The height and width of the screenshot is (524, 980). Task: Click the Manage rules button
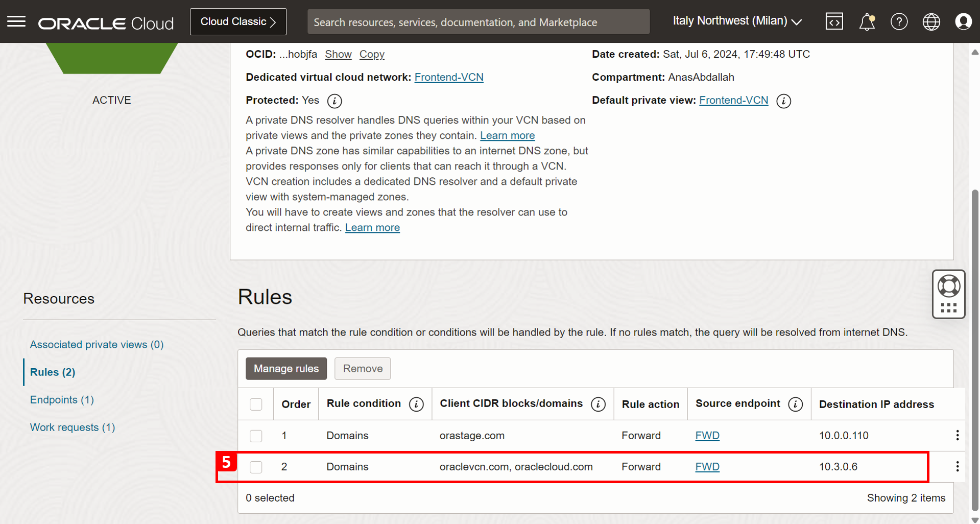pyautogui.click(x=286, y=369)
